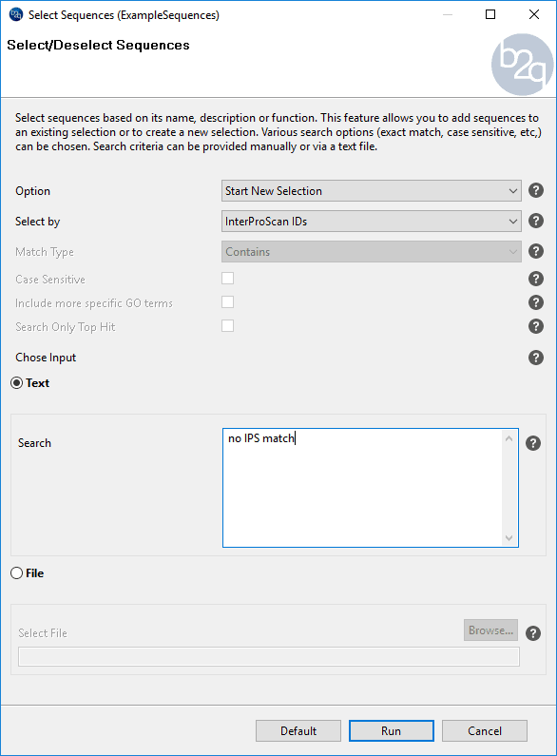Enable Search Only Top Hit checkbox
Screen dimensions: 557x756
pyautogui.click(x=227, y=326)
